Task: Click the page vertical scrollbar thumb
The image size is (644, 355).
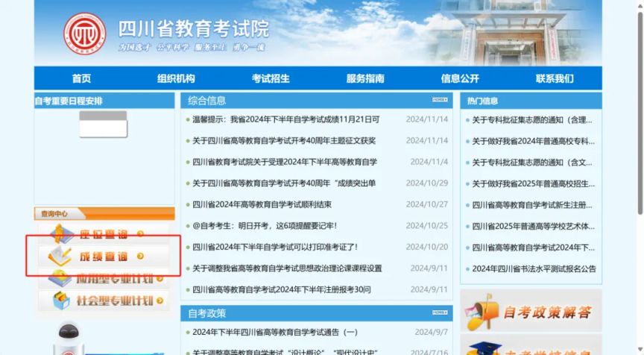Action: tap(640, 113)
